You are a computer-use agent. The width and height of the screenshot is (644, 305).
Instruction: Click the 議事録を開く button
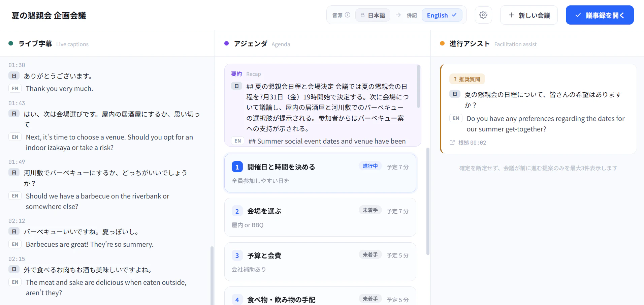tap(600, 15)
